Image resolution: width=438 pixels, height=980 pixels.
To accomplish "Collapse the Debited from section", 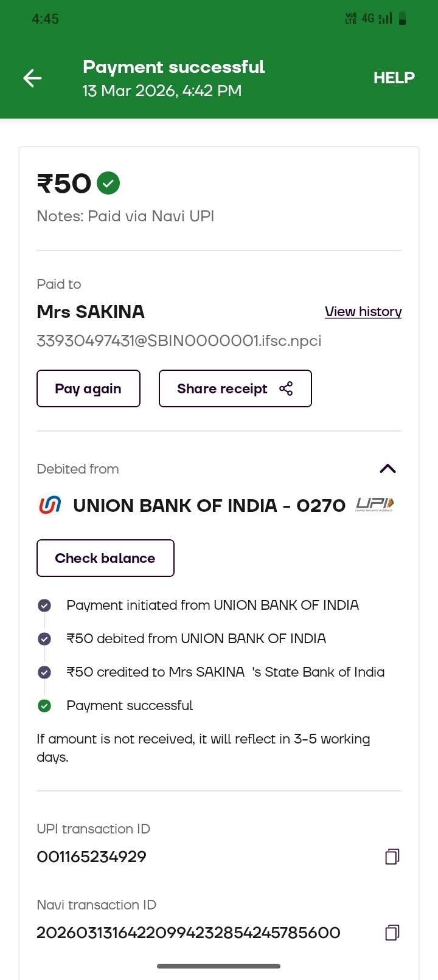I will [388, 469].
